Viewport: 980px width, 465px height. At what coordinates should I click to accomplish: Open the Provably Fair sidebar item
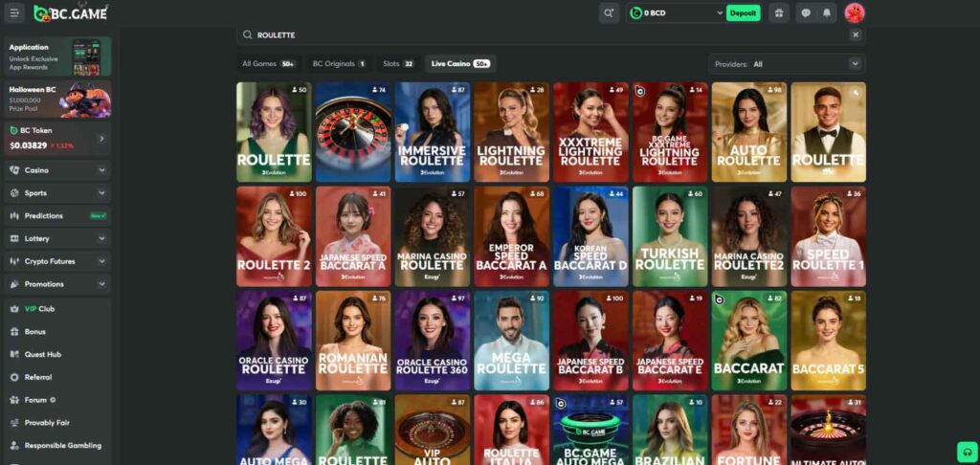point(57,423)
